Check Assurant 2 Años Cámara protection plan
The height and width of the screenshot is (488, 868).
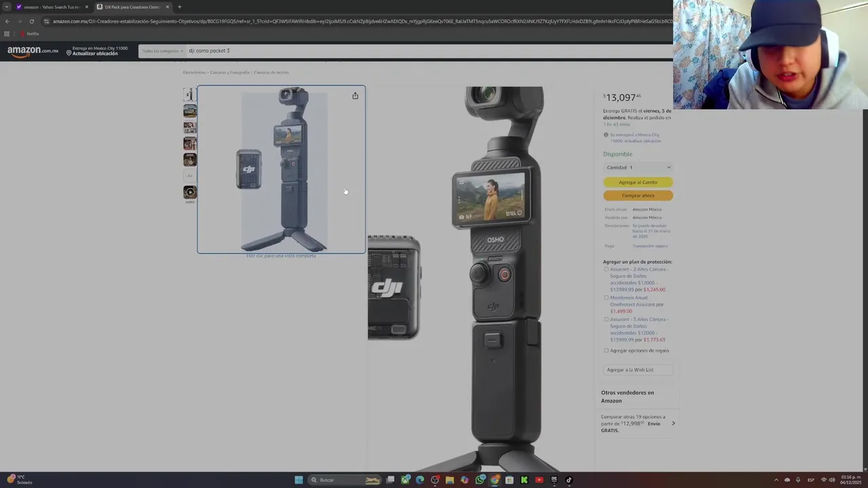[x=606, y=269]
